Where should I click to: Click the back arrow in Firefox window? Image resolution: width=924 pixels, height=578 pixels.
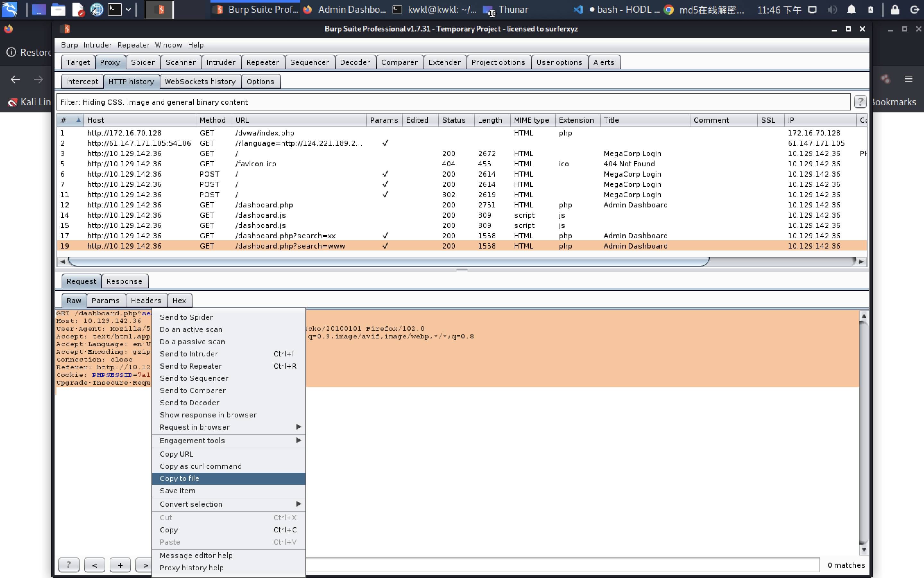click(x=15, y=79)
